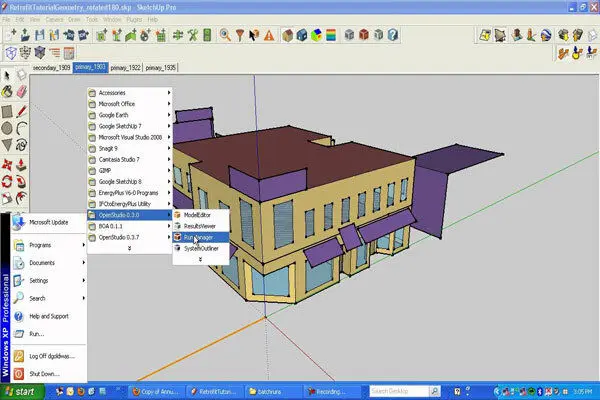Viewport: 600px width, 400px height.
Task: Choose the Rectangle drawing tool
Action: 7,111
